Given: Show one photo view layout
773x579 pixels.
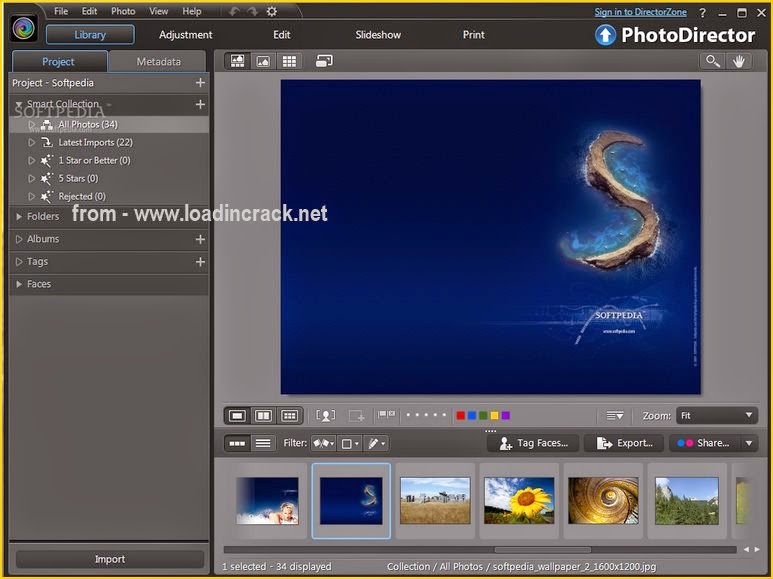Looking at the screenshot, I should point(237,416).
